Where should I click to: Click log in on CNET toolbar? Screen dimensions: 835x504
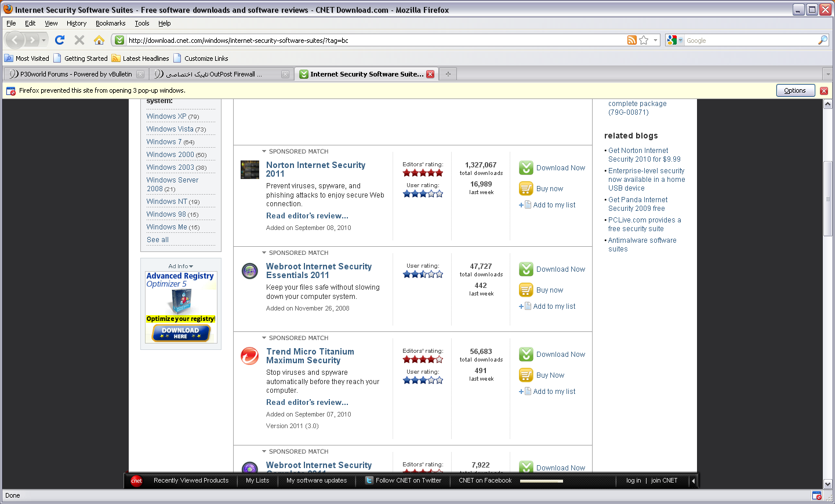click(x=633, y=480)
